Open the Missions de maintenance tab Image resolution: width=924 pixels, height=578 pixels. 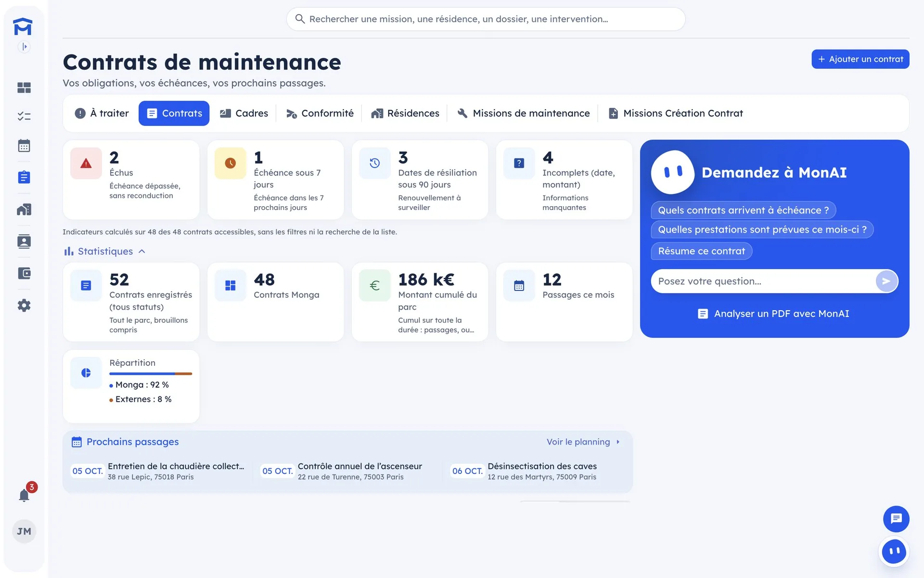pos(523,113)
